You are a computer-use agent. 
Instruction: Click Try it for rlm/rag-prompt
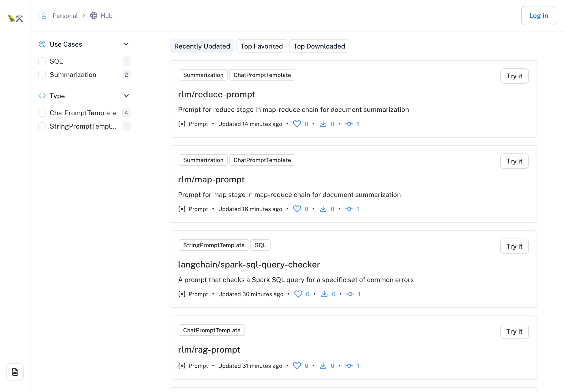pos(514,331)
